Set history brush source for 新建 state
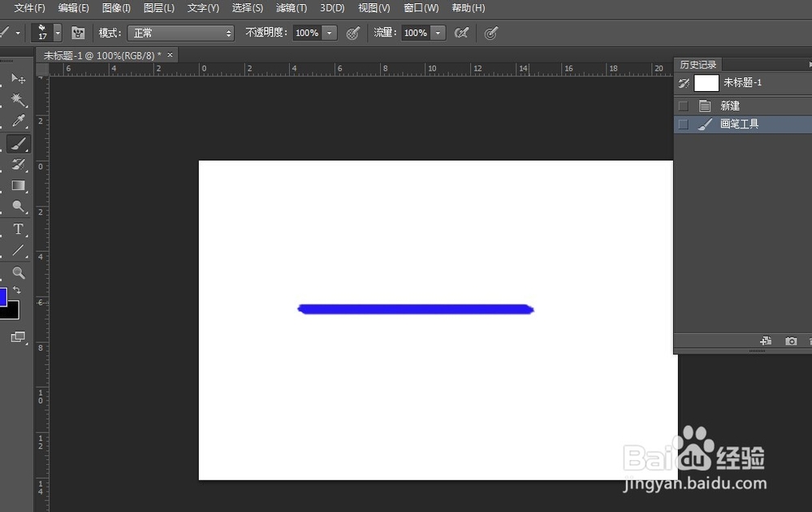This screenshot has height=512, width=812. coord(684,106)
